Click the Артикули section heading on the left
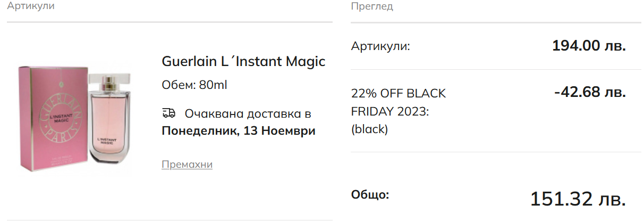The width and height of the screenshot is (644, 221). click(31, 6)
